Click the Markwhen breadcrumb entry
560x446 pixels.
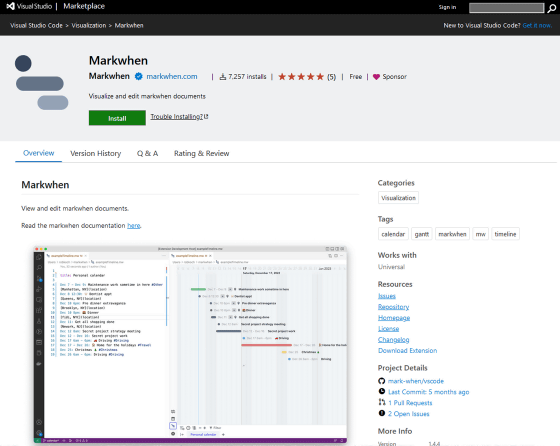[129, 25]
